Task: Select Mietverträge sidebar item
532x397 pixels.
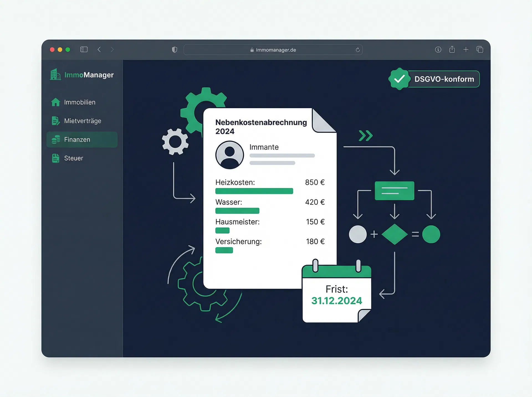Action: point(82,121)
